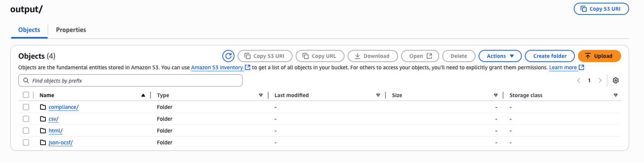Click the compliance/ folder icon
Viewport: 644px width, 163px height.
[43, 107]
